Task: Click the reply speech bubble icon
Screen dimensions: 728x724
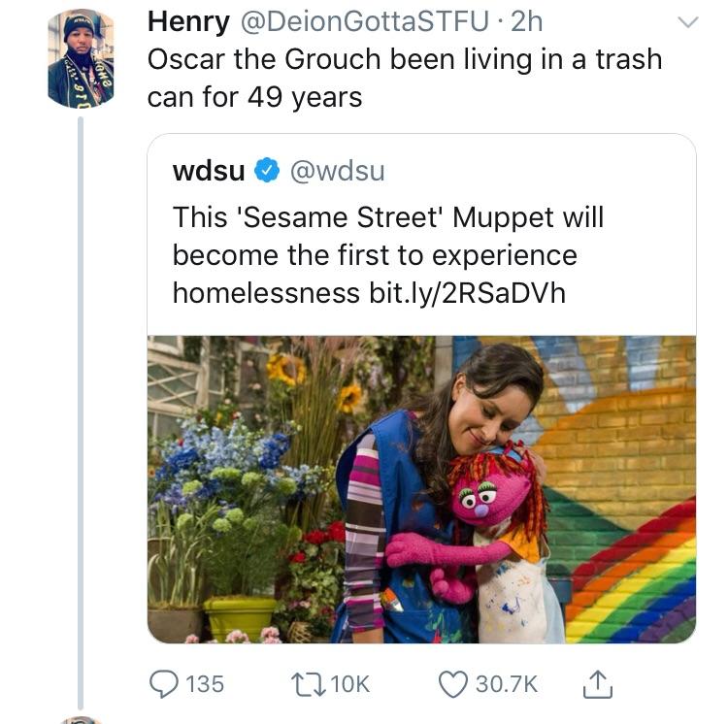Action: tap(164, 683)
